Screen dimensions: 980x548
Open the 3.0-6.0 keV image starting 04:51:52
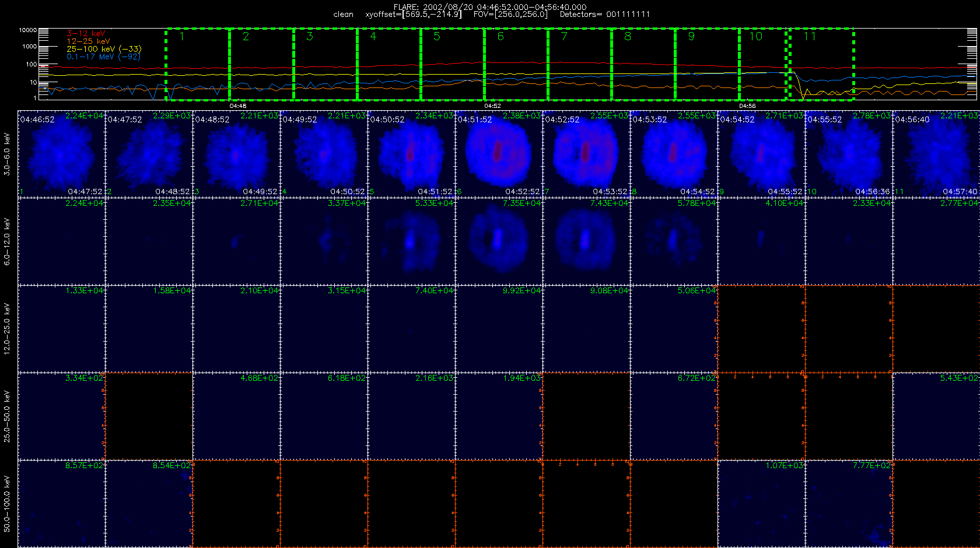(x=499, y=154)
